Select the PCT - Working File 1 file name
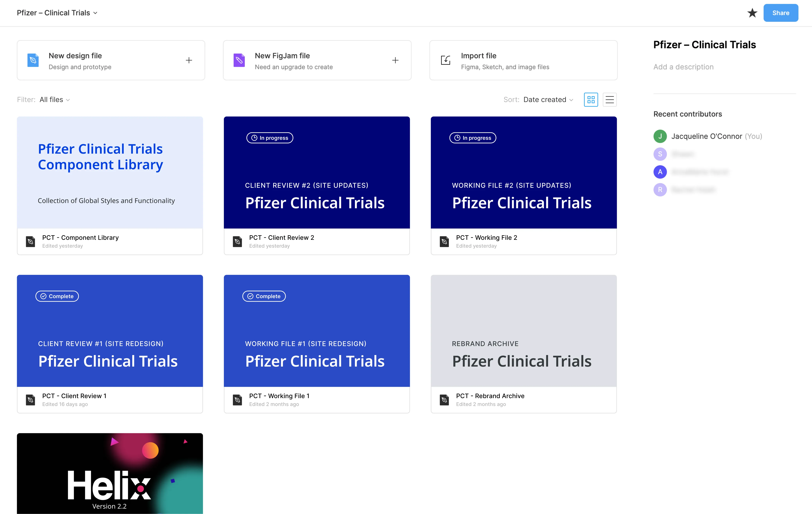Image resolution: width=812 pixels, height=514 pixels. (x=279, y=396)
